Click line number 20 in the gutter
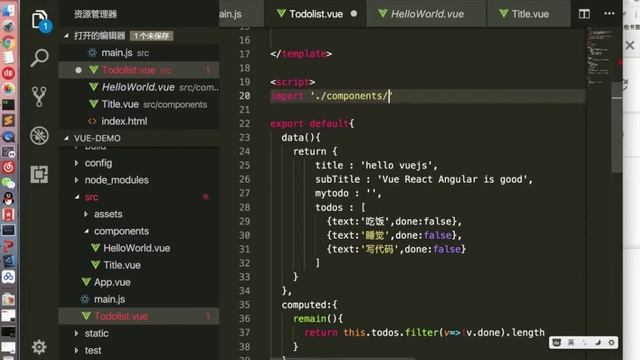The image size is (640, 360). click(x=244, y=96)
